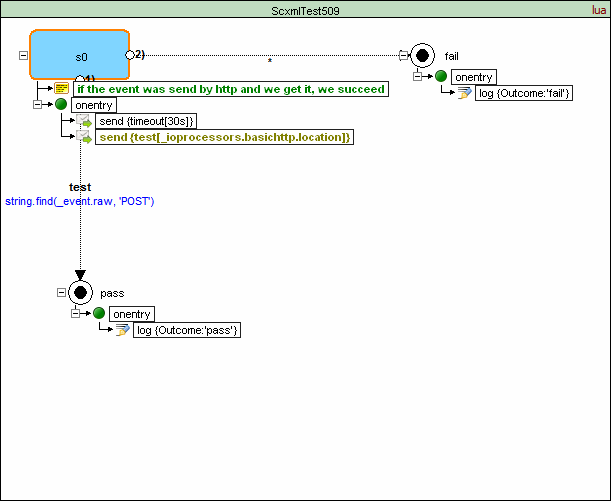Click the green onentry circle under pass
The image size is (613, 503).
pos(98,314)
